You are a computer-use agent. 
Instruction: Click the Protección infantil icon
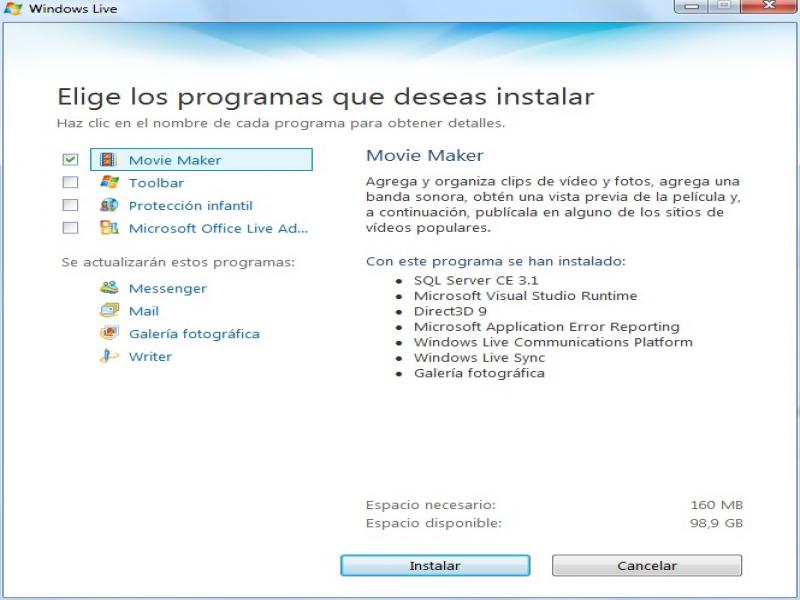(109, 205)
